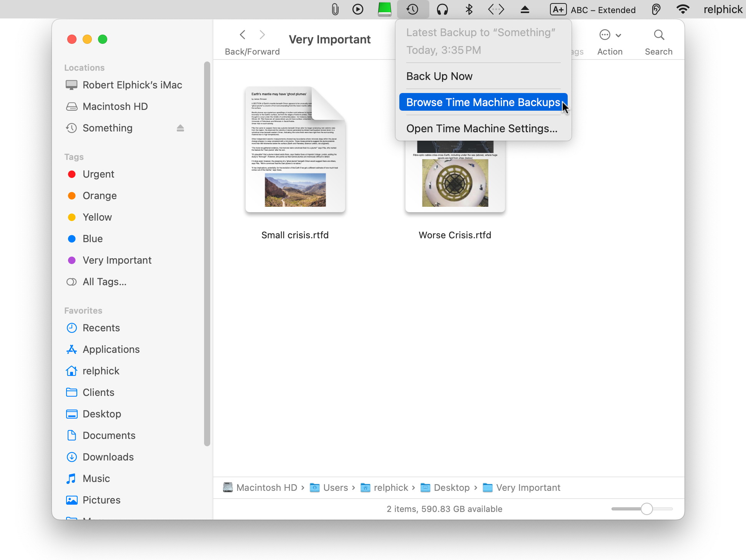This screenshot has width=746, height=560.
Task: Eject the Something backup drive
Action: (180, 128)
